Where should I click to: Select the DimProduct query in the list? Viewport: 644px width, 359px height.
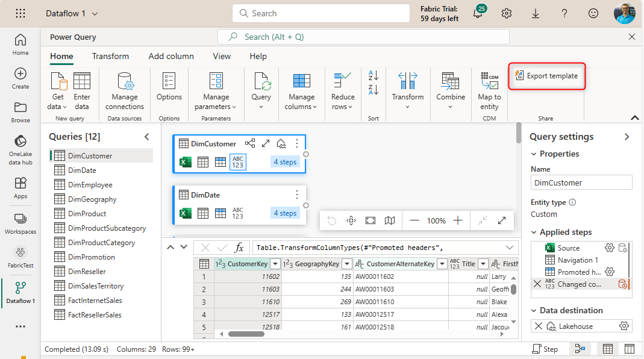click(87, 214)
